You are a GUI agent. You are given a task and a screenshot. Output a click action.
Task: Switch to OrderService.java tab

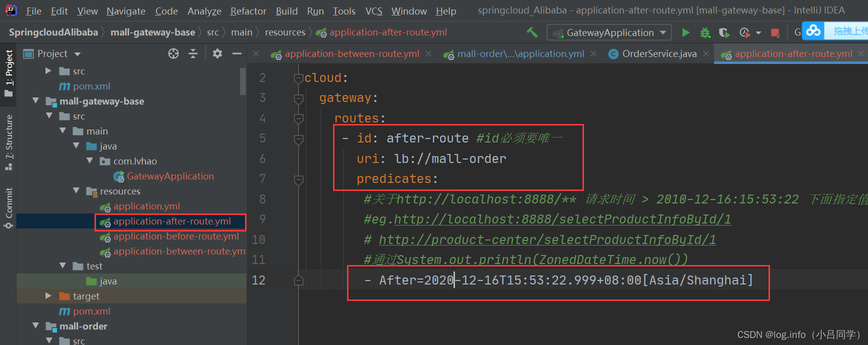(658, 54)
